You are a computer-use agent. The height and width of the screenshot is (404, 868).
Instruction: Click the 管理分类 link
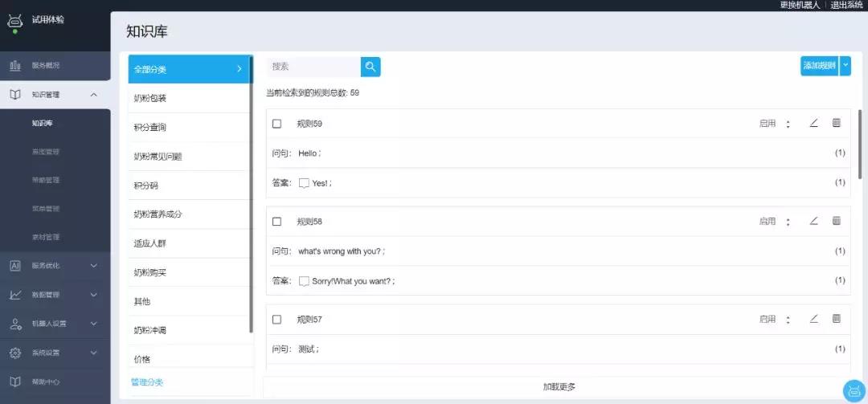point(147,382)
